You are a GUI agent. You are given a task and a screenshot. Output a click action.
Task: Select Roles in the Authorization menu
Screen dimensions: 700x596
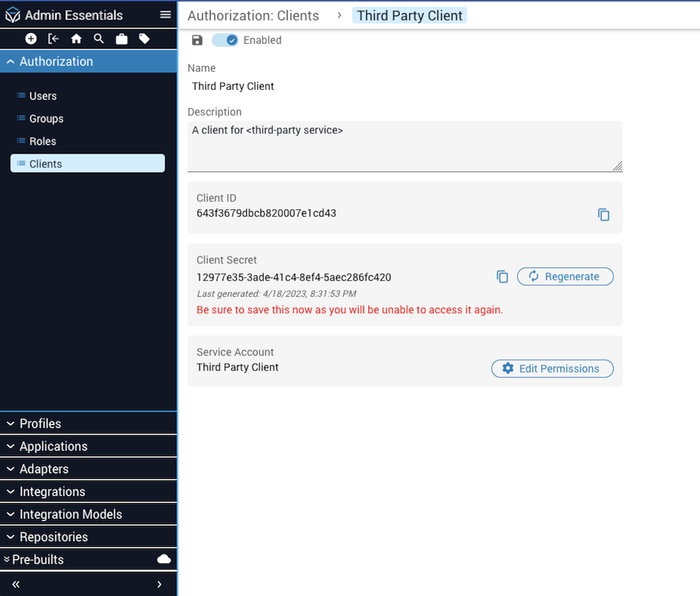click(42, 141)
